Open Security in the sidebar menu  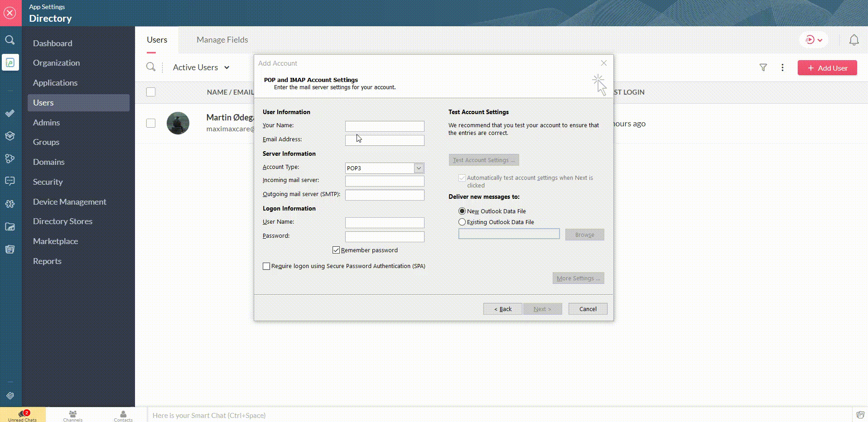click(x=48, y=182)
